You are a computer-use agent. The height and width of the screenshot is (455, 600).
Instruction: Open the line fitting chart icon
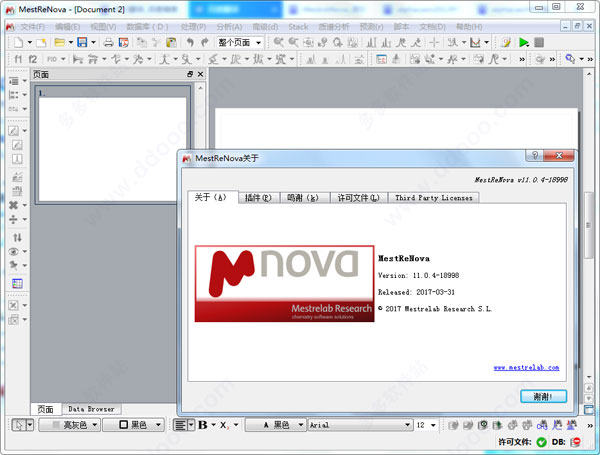coord(475,42)
